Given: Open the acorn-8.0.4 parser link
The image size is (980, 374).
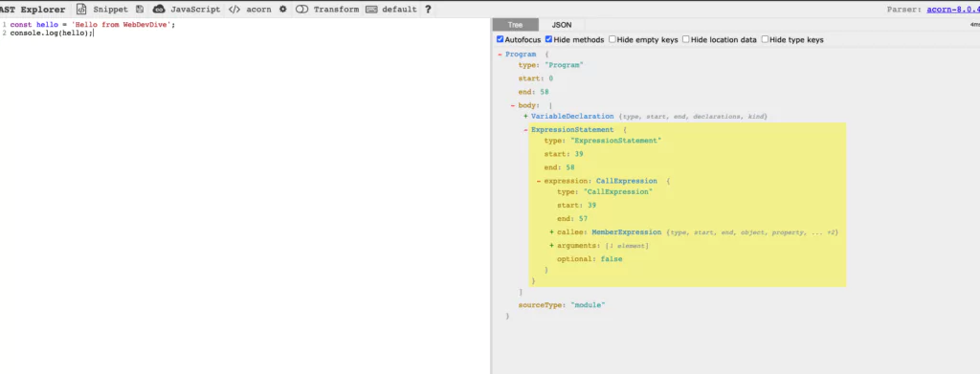Looking at the screenshot, I should coord(954,10).
